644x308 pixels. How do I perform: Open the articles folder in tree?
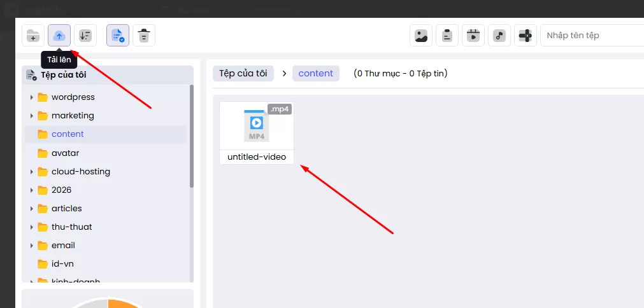[66, 209]
